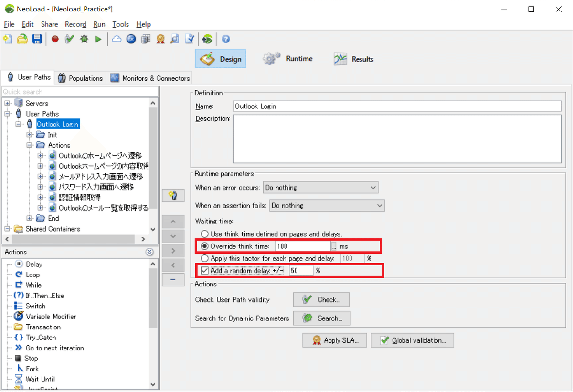This screenshot has width=573, height=392.
Task: Click the database servers toolbar icon
Action: pos(146,39)
